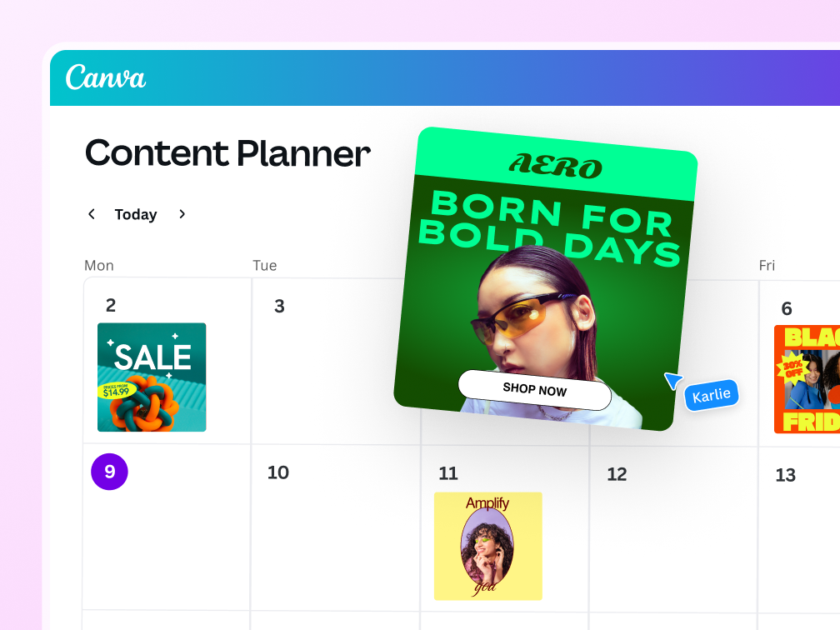The width and height of the screenshot is (840, 630).
Task: Open the Sale post thumbnail
Action: coord(152,377)
